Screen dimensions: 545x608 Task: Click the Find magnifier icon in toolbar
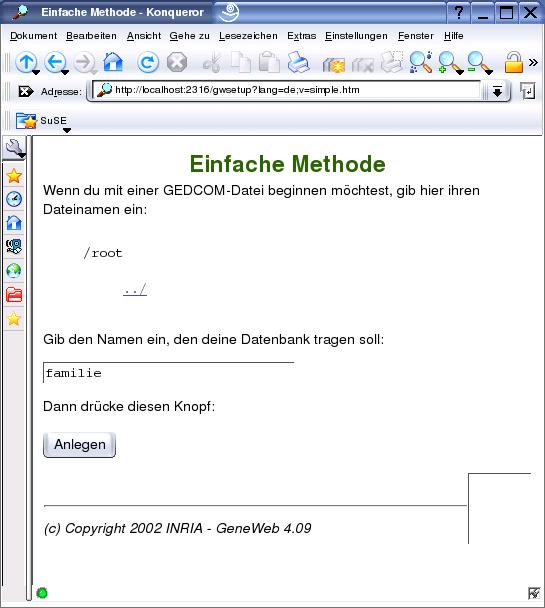[x=421, y=62]
